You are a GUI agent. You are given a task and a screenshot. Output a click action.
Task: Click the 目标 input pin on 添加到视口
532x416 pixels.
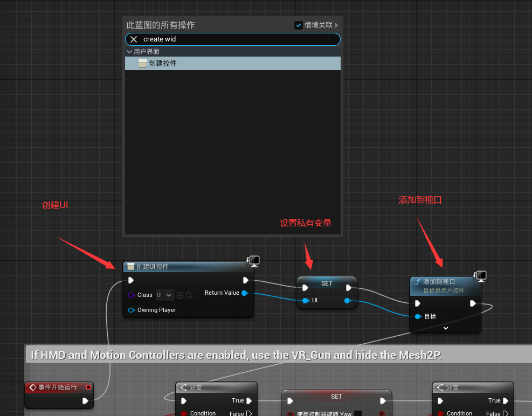click(x=417, y=316)
